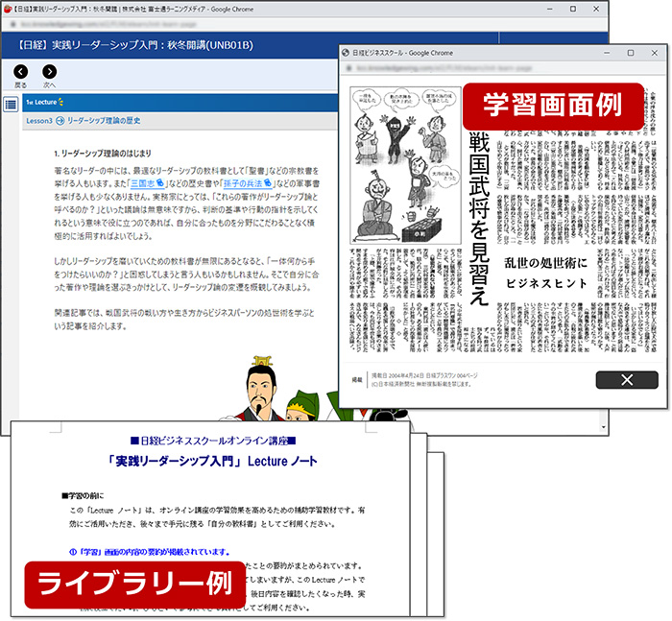Click the Lesson3 arrow icon beside リーダーシップ理論の歴史

60,121
